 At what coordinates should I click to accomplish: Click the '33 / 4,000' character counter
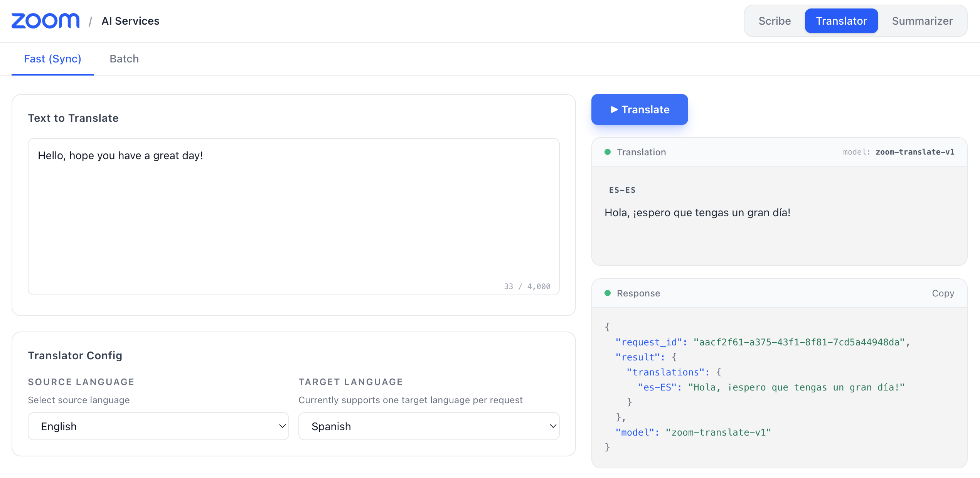click(527, 286)
